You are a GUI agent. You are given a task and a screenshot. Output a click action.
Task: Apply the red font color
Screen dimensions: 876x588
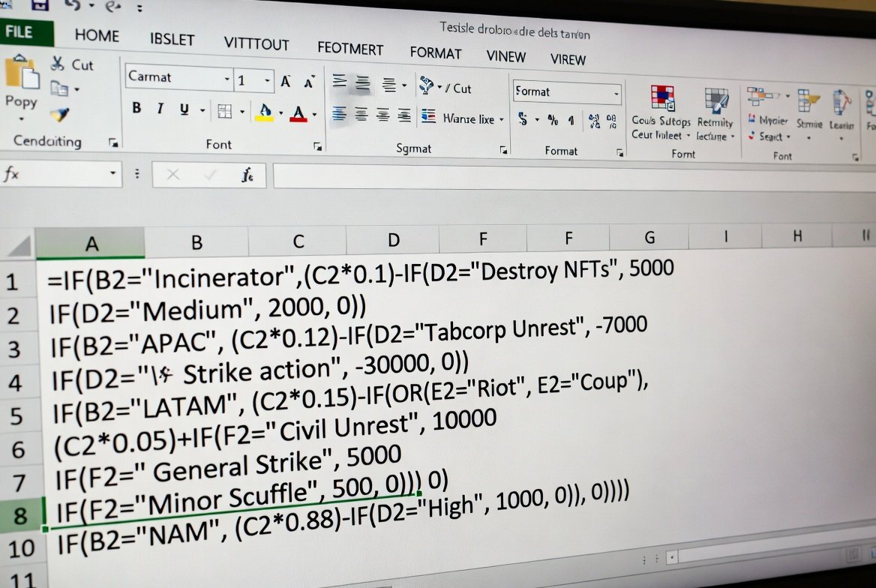[x=299, y=115]
